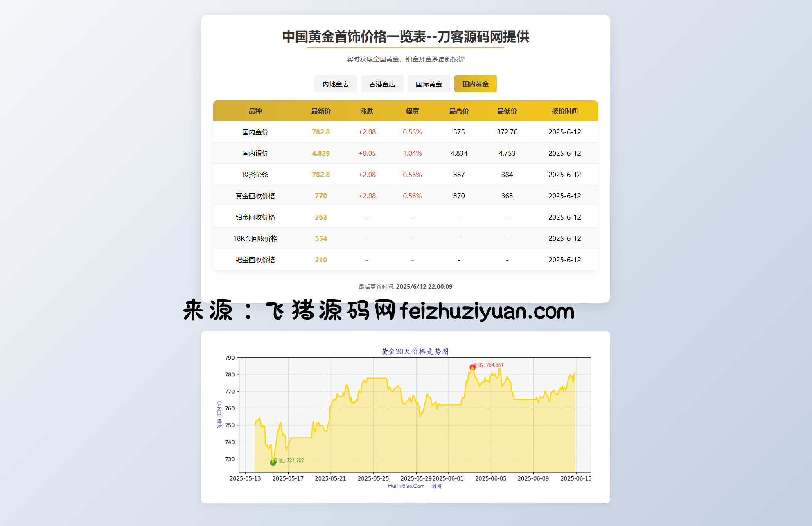
Task: Click 黄金回收价格 latest price 770
Action: pyautogui.click(x=321, y=196)
